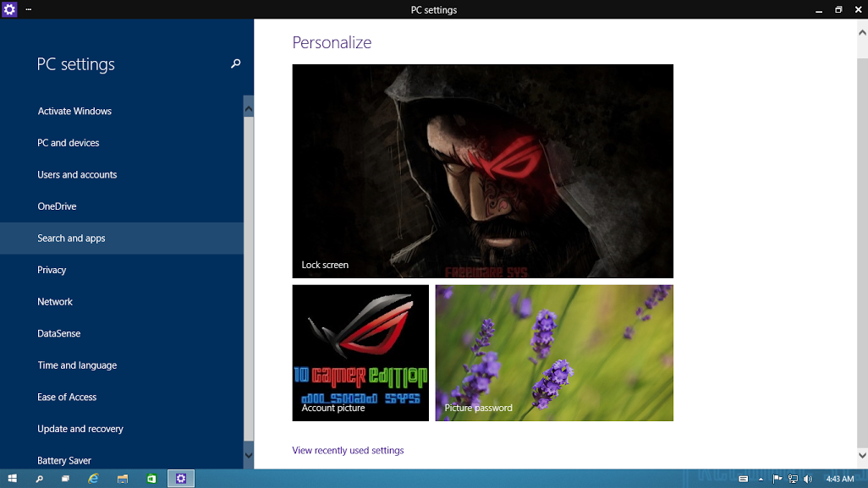This screenshot has width=868, height=488.
Task: Show hidden tray icons arrow
Action: point(761,480)
